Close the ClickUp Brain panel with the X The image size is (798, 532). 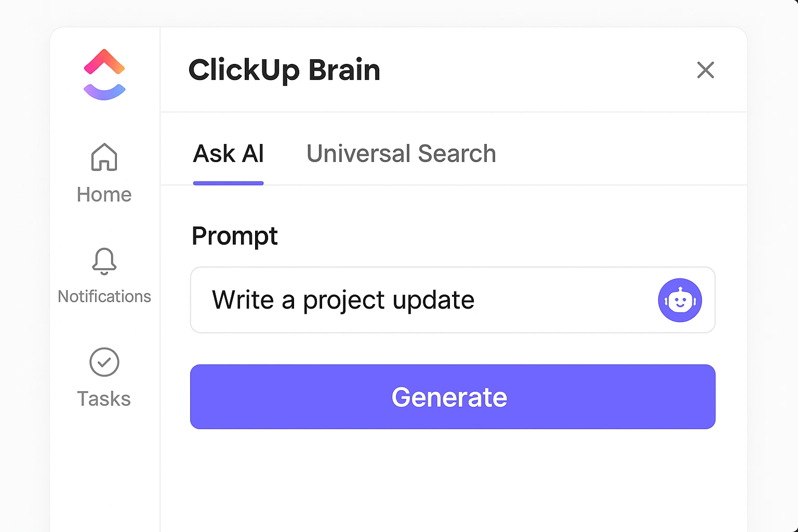(x=705, y=70)
